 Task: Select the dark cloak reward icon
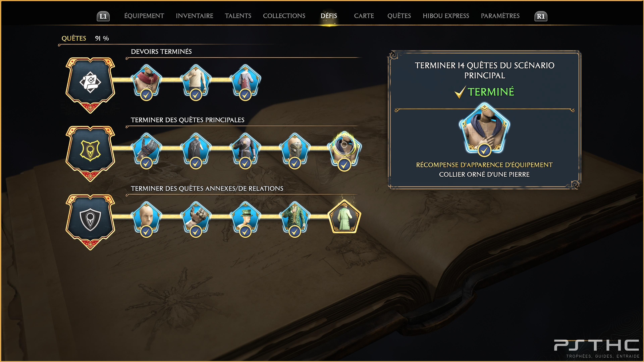point(196,150)
